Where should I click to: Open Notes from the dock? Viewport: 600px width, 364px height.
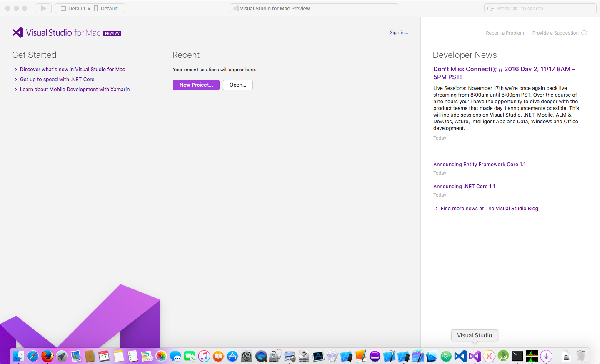coord(119,356)
